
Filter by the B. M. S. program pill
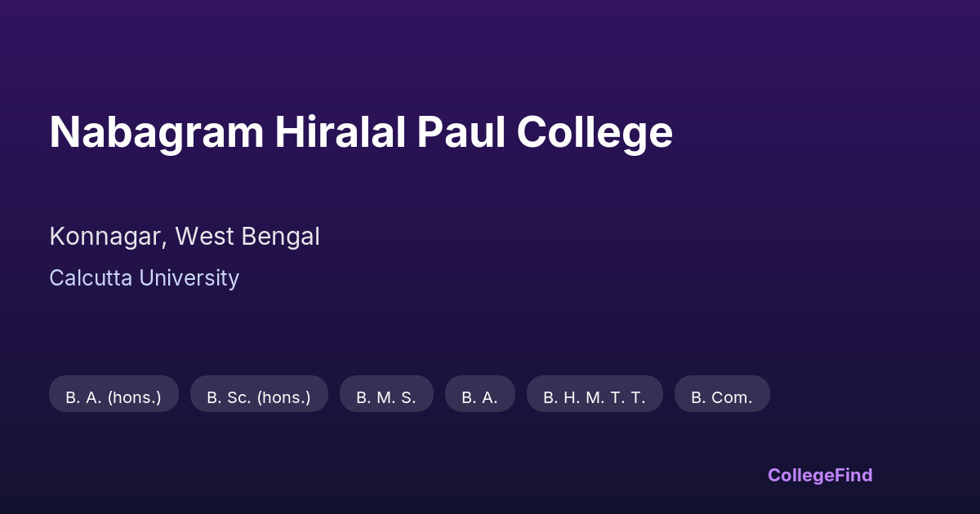pyautogui.click(x=386, y=394)
